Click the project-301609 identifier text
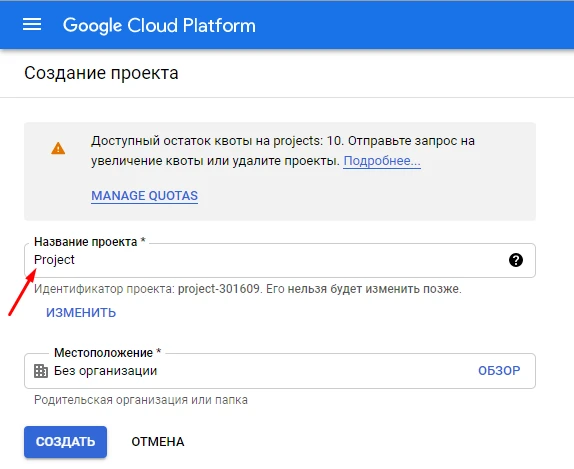 tap(219, 289)
